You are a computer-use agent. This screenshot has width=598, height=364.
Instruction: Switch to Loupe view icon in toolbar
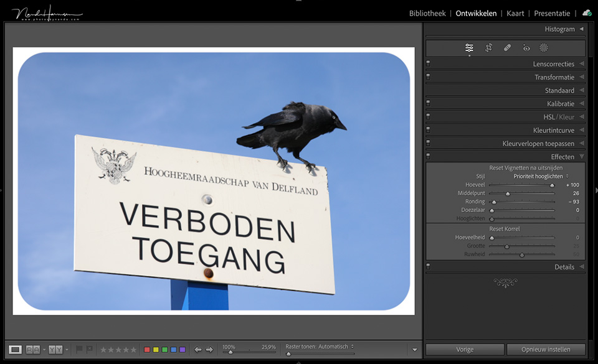[x=15, y=350]
